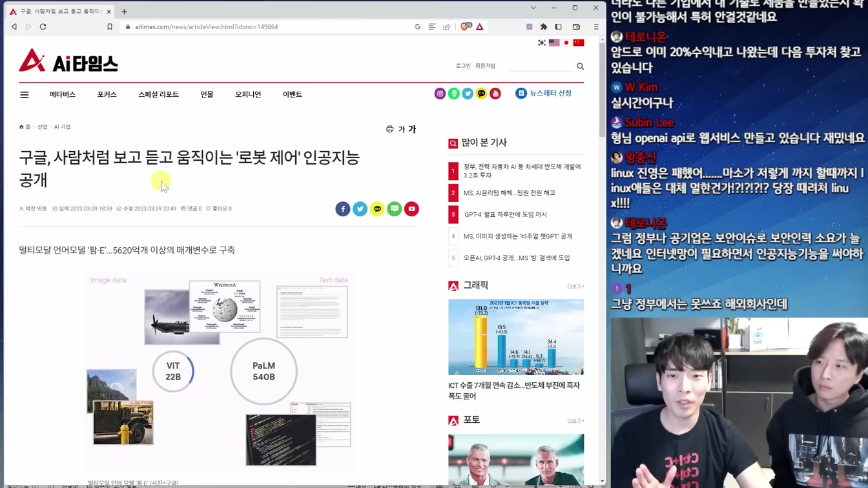Open the site hamburger menu
This screenshot has width=868, height=488.
25,95
